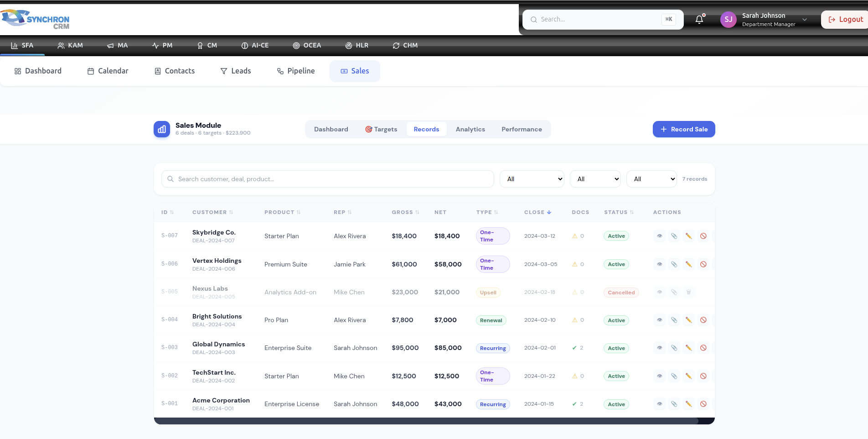The image size is (868, 439).
Task: Expand the Sarah Johnson profile menu chevron
Action: 805,20
